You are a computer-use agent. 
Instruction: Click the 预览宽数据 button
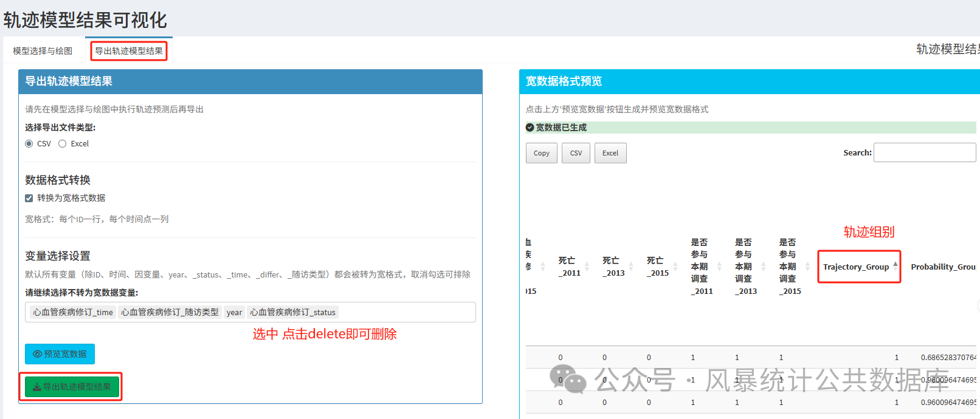pos(60,354)
